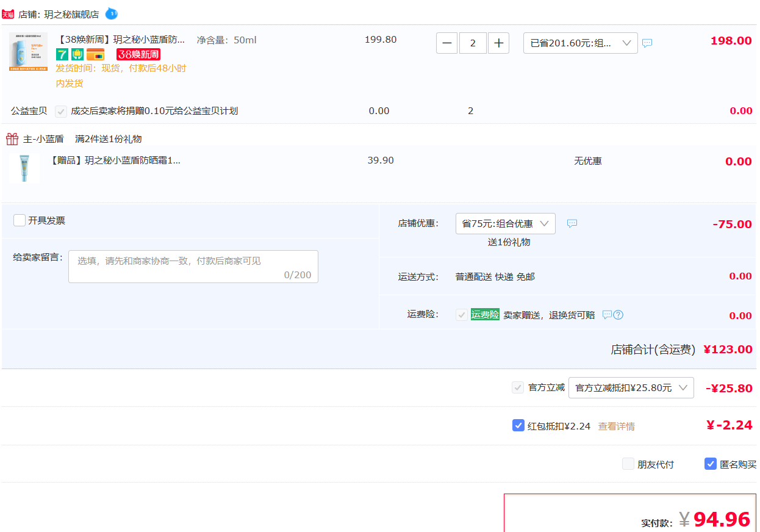Screen dimensions: 760x532
Task: Click the unit price 199.80
Action: point(381,40)
